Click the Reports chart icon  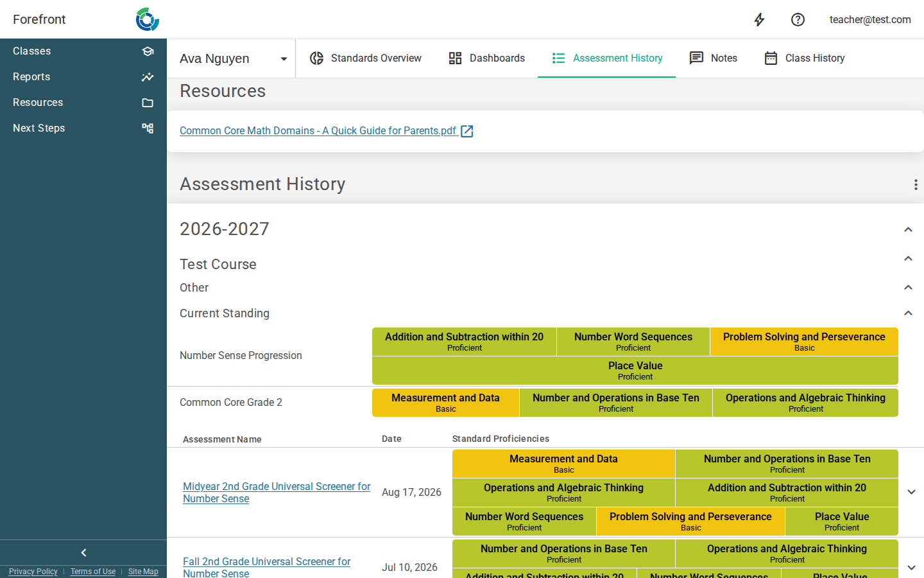pos(148,77)
